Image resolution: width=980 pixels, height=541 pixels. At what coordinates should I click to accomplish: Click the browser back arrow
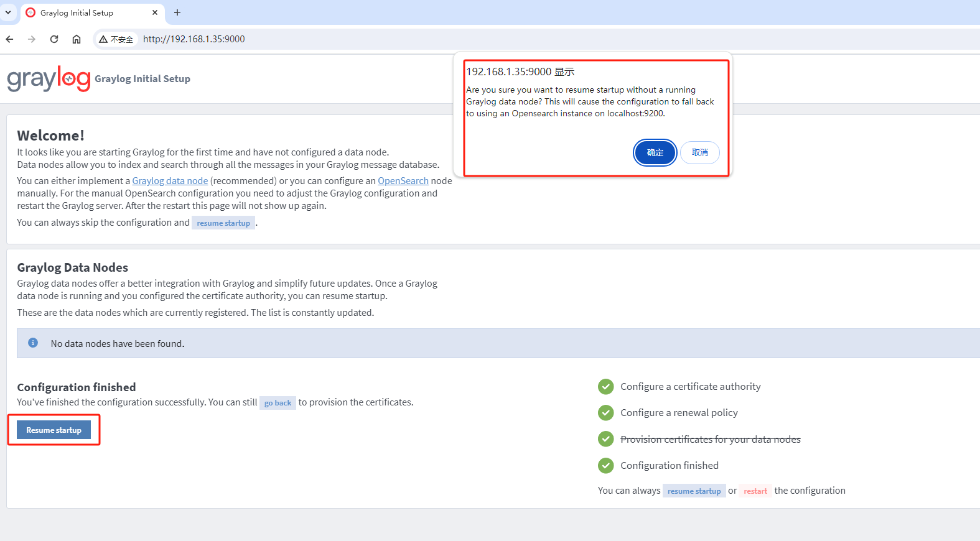[9, 39]
